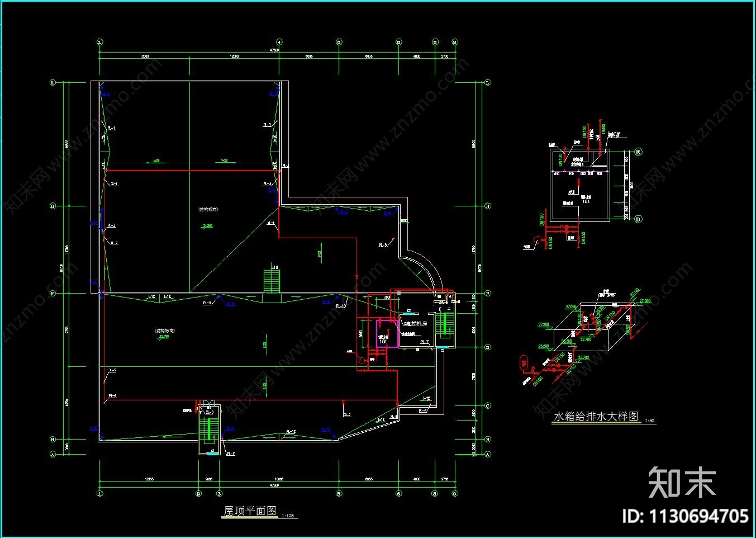This screenshot has height=538, width=756.
Task: Click the 27.200 elevation mark in isometric view
Action: pyautogui.click(x=544, y=324)
